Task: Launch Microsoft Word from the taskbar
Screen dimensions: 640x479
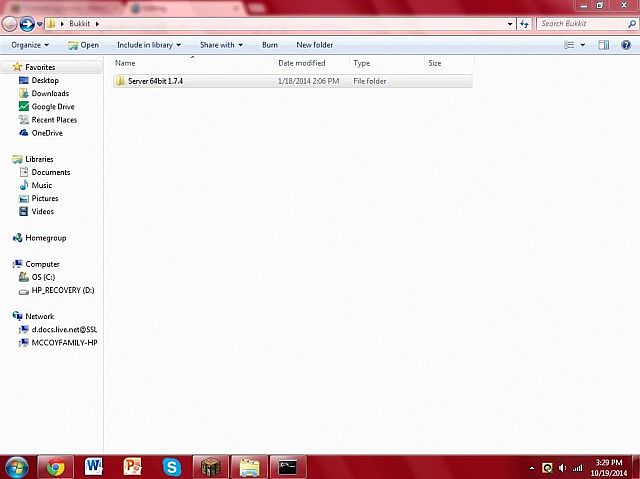Action: click(x=94, y=466)
